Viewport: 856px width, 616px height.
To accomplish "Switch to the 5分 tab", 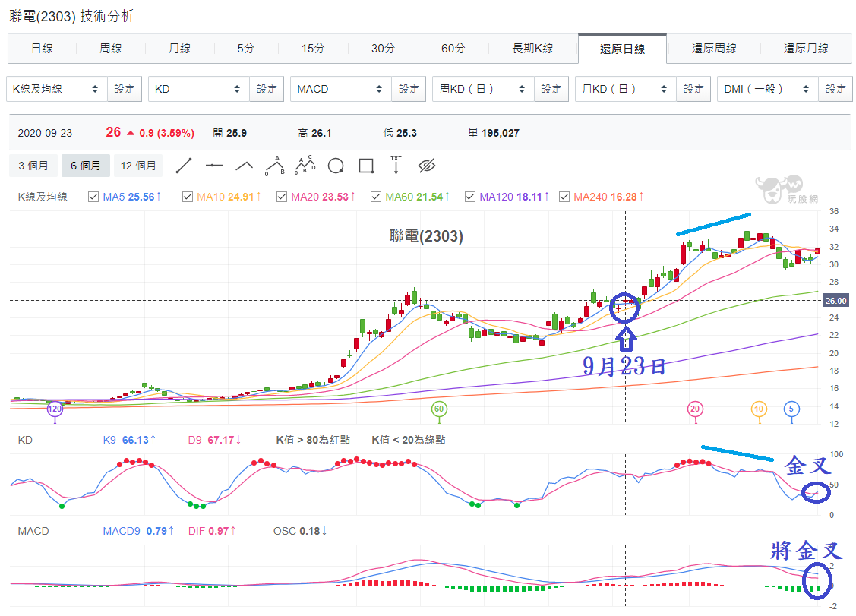I will point(245,49).
